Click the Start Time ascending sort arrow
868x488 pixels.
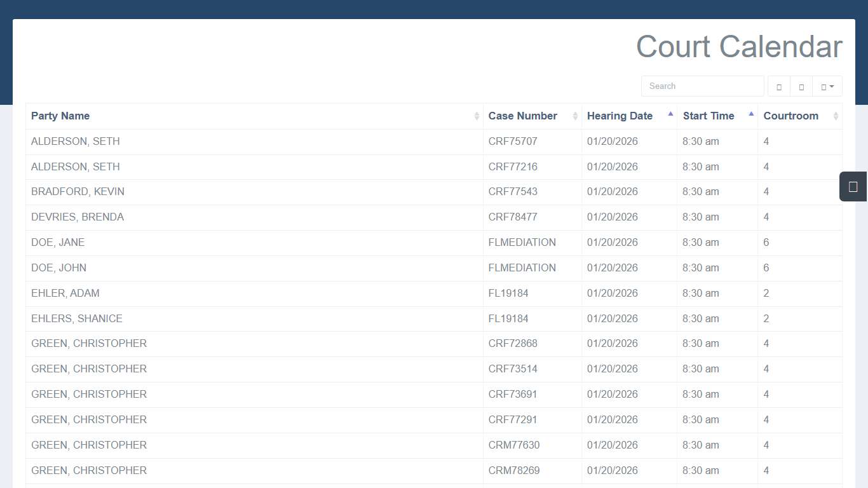click(x=751, y=114)
